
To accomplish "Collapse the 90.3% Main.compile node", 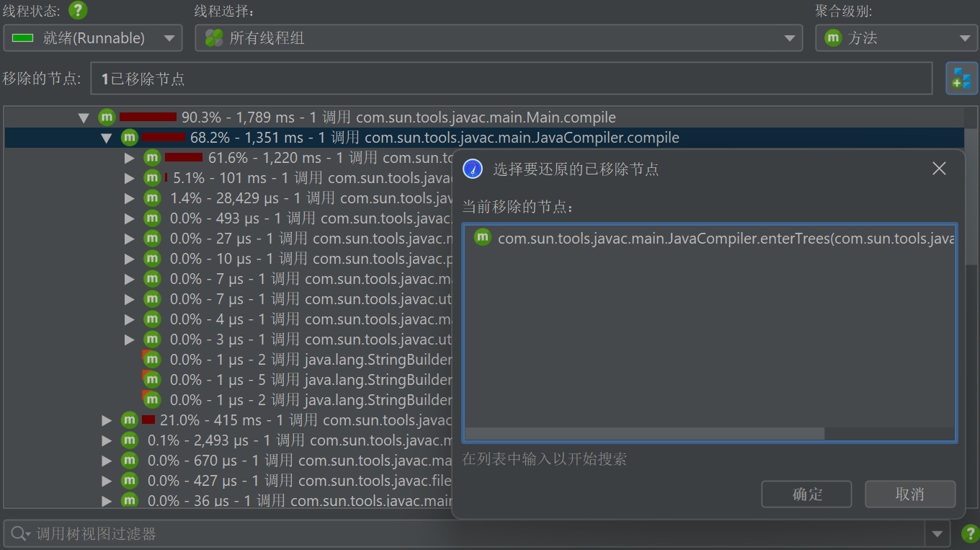I will (84, 117).
